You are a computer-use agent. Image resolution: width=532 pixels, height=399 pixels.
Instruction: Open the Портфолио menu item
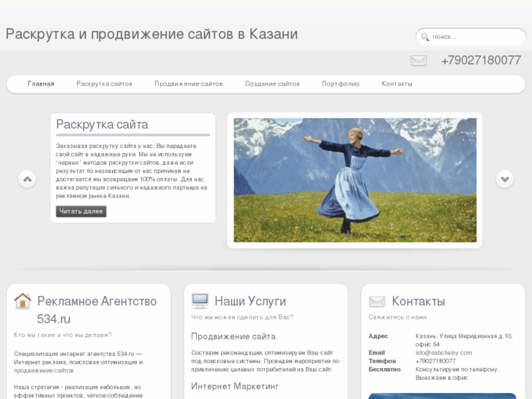pos(340,84)
